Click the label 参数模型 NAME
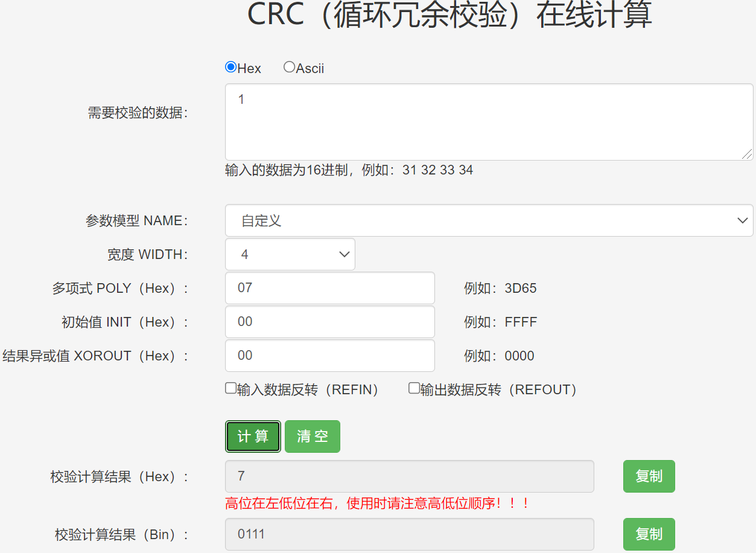Screen dimensions: 756x553 click(x=137, y=221)
